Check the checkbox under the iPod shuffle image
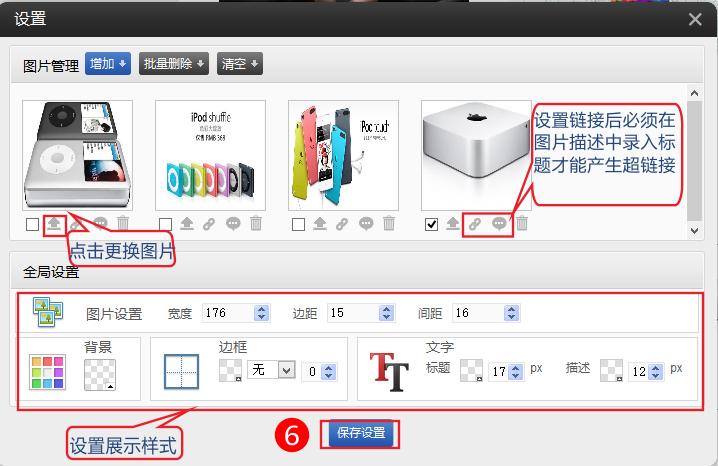Viewport: 718px width, 466px height. pyautogui.click(x=165, y=224)
